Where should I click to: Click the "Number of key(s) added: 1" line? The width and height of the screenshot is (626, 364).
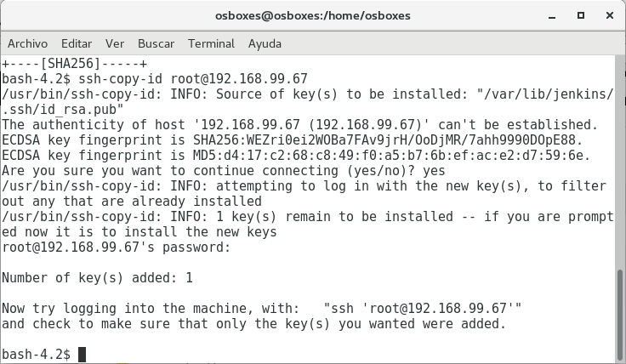click(x=97, y=277)
